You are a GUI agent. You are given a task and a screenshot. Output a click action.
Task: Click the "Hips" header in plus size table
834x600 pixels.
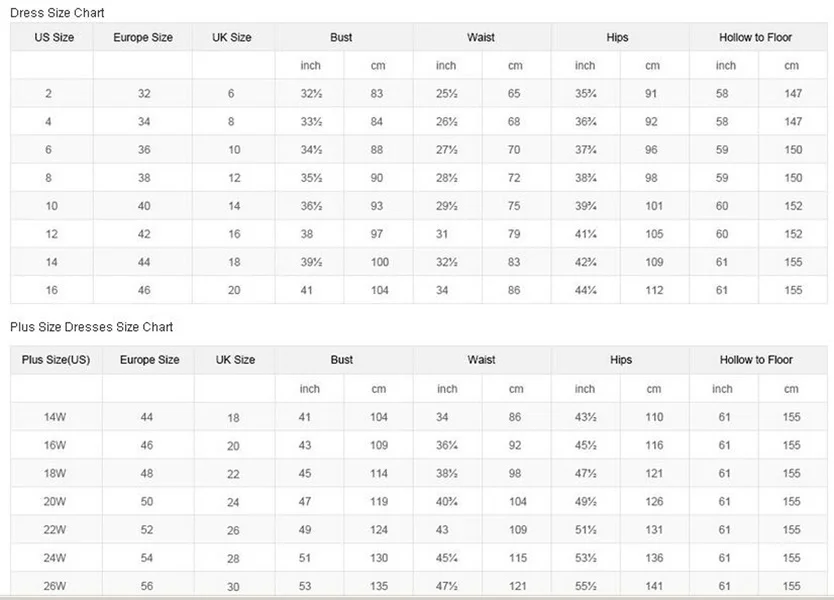(x=619, y=360)
